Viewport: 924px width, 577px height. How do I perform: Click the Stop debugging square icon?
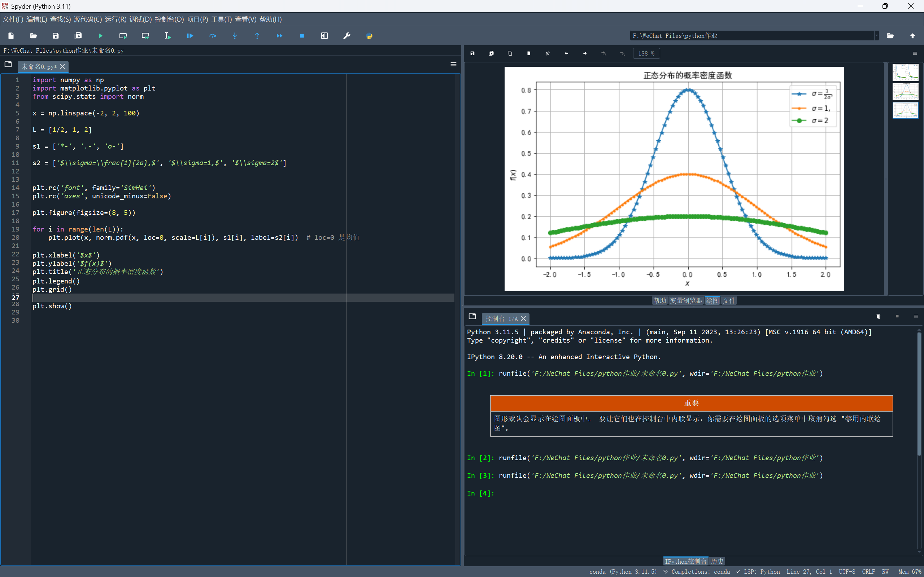pyautogui.click(x=302, y=36)
